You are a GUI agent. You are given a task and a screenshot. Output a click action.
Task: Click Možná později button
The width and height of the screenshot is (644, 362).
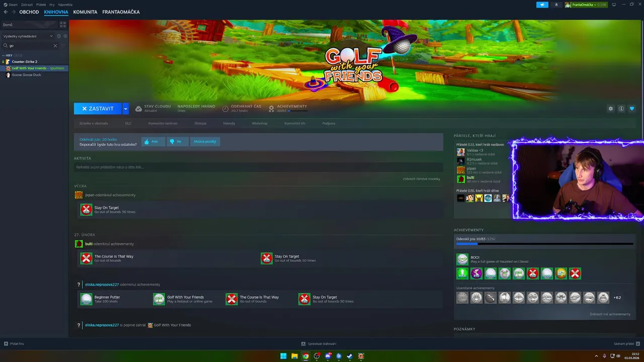point(205,141)
